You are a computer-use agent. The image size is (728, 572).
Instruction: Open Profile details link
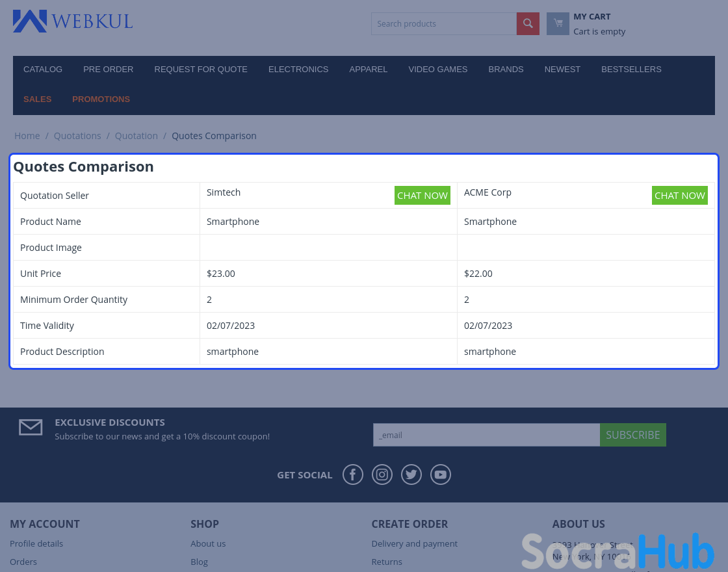(36, 543)
